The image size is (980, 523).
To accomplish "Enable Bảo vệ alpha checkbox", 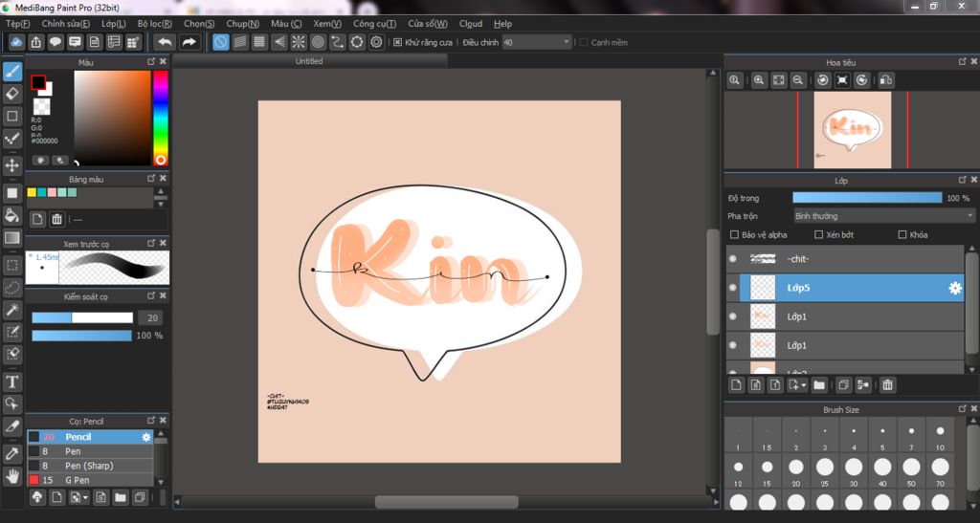I will [734, 234].
